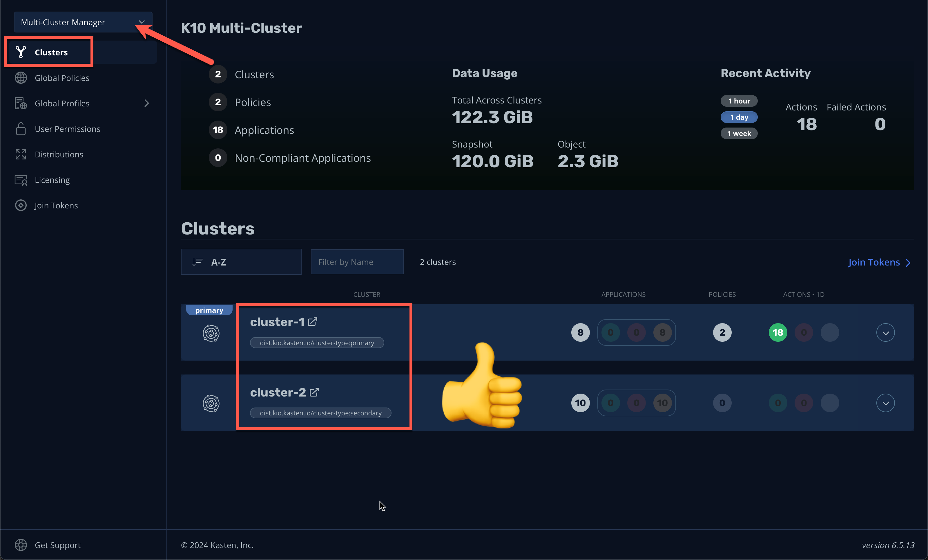Open Global Profiles menu item
This screenshot has width=928, height=560.
click(x=62, y=103)
